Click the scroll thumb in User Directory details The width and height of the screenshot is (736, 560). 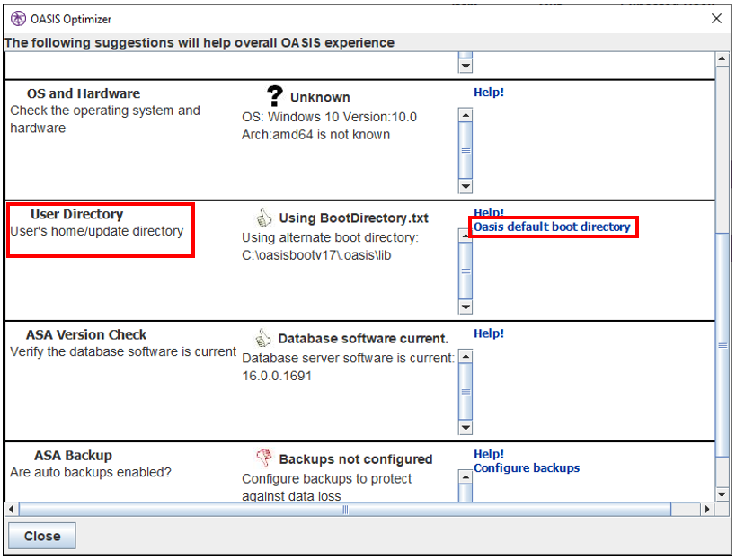(466, 271)
